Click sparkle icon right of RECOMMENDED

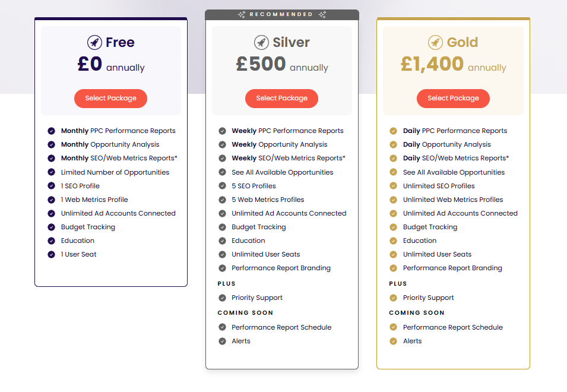(x=322, y=14)
